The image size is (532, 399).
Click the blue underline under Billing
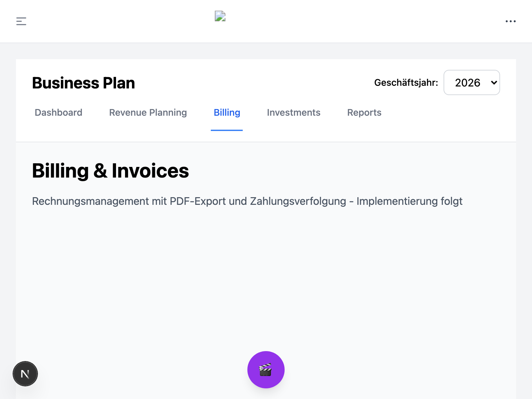tap(227, 130)
